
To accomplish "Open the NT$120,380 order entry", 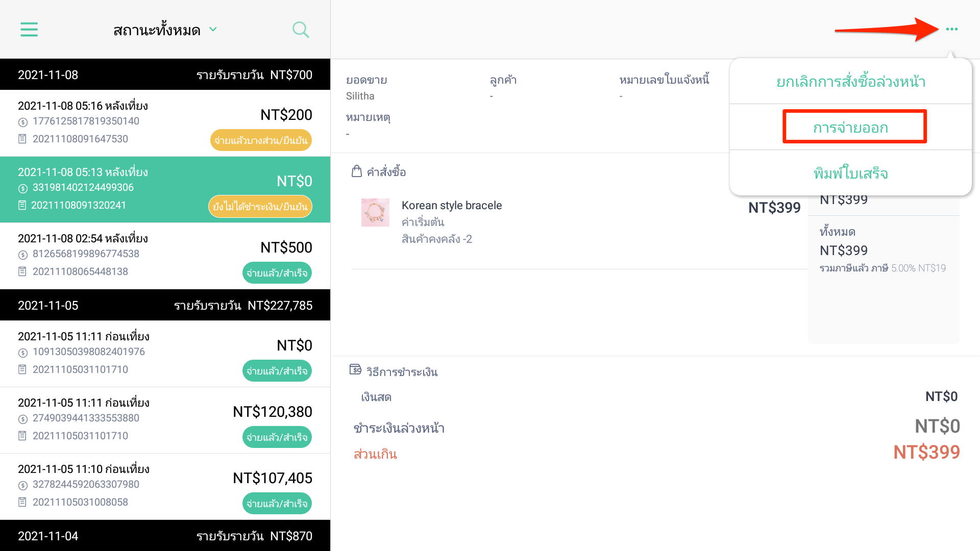I will (x=165, y=420).
